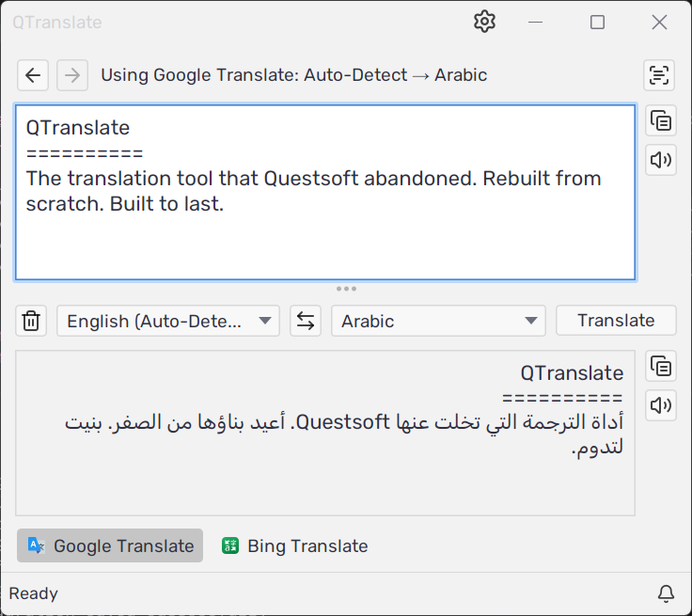692x616 pixels.
Task: Open English (Auto-Detect) source language dropdown
Action: click(168, 321)
